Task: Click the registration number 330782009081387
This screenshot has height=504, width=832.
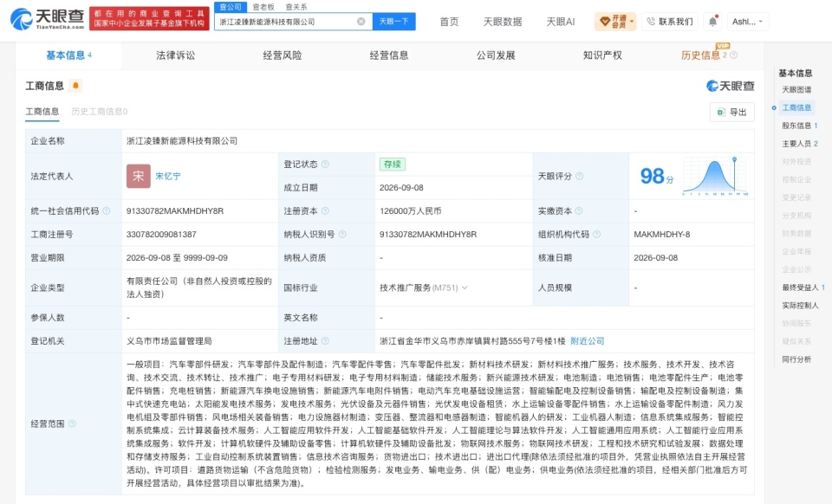Action: [161, 234]
